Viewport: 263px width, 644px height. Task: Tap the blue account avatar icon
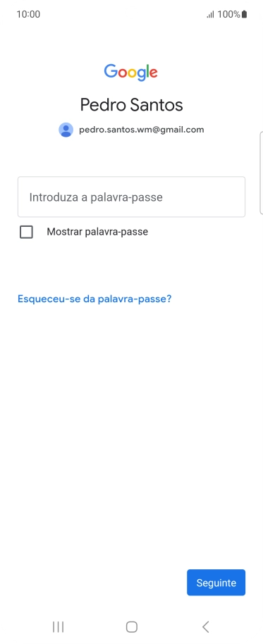pos(66,130)
